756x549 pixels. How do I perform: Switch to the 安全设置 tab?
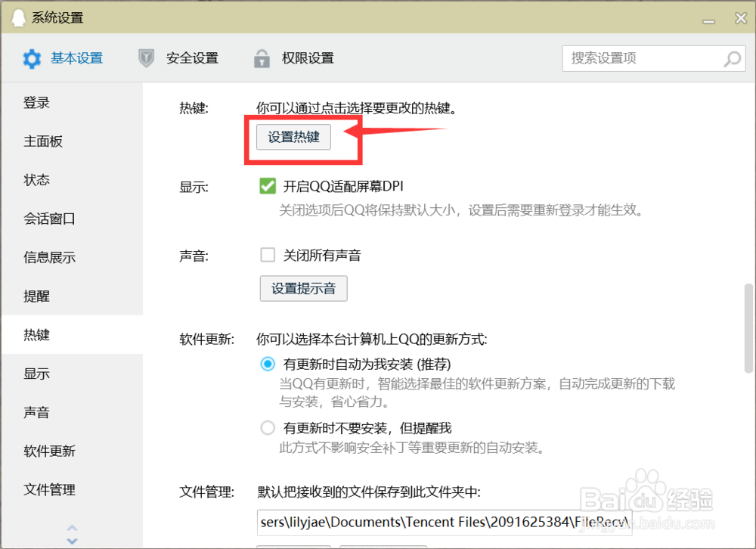pos(178,58)
